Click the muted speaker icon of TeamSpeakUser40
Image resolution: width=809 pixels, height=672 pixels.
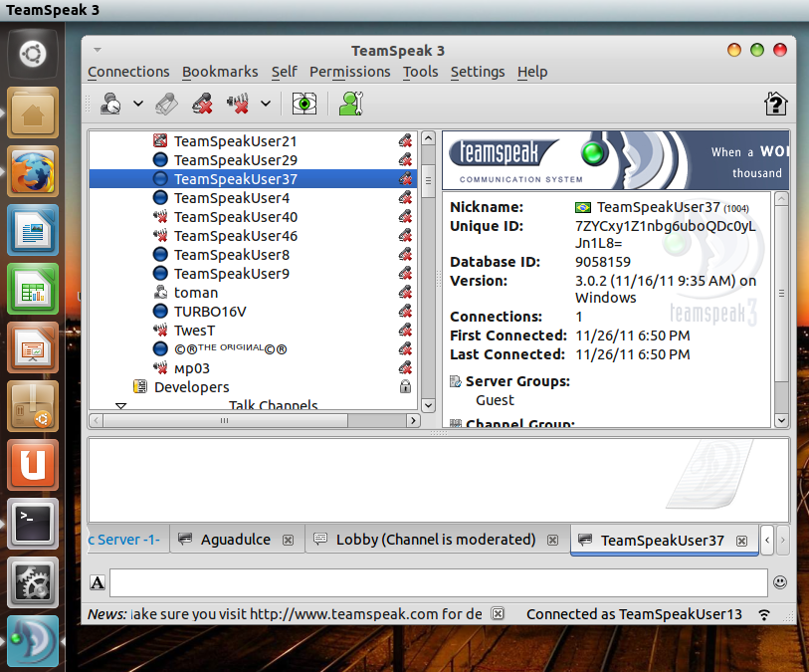click(x=160, y=217)
